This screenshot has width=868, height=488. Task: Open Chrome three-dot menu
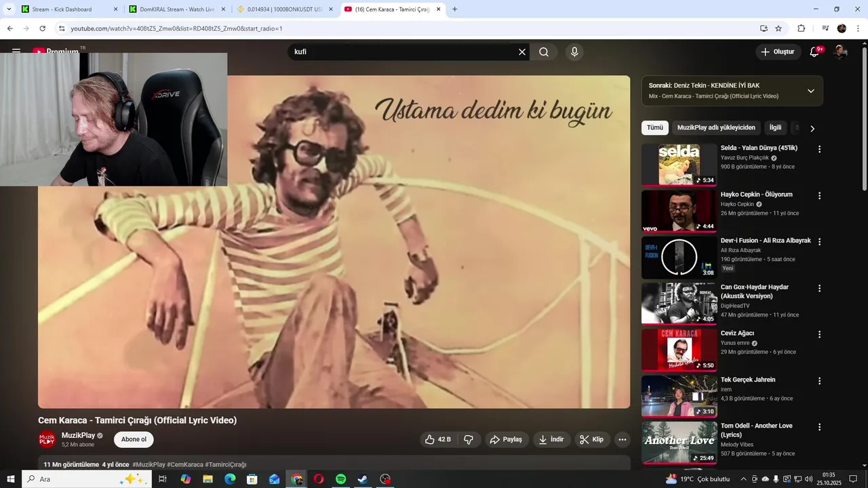[858, 28]
